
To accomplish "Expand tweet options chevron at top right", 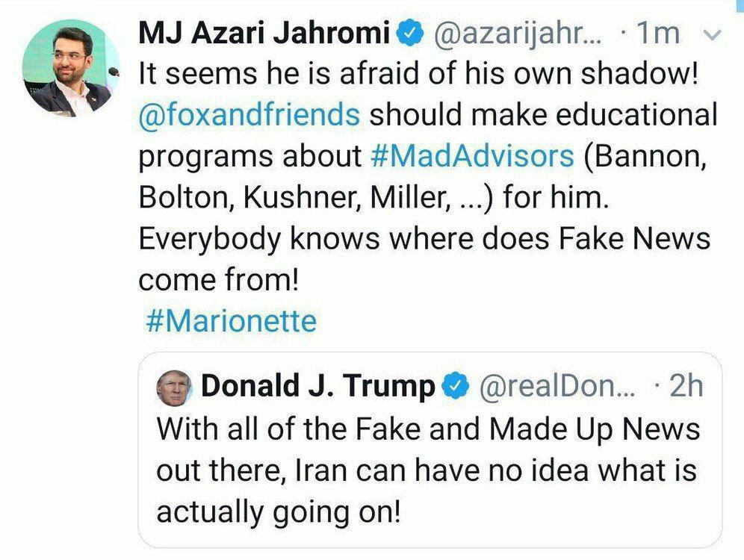I will pyautogui.click(x=711, y=34).
